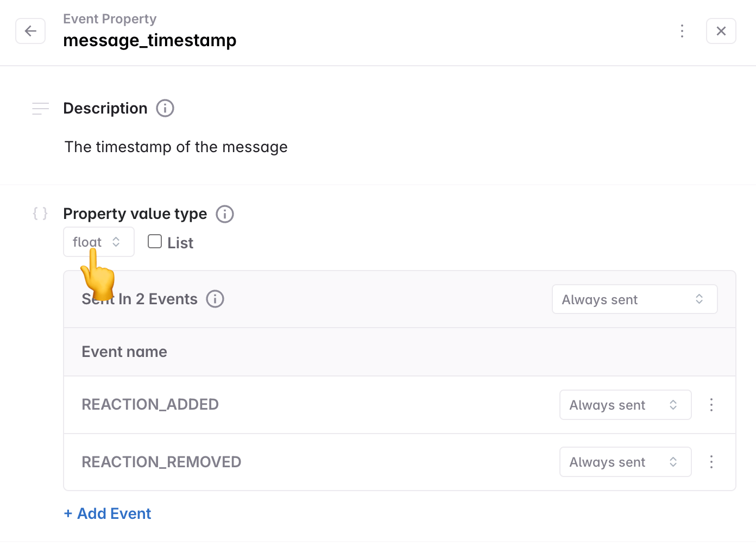
Task: Expand the Always sent dropdown for all events
Action: point(634,299)
